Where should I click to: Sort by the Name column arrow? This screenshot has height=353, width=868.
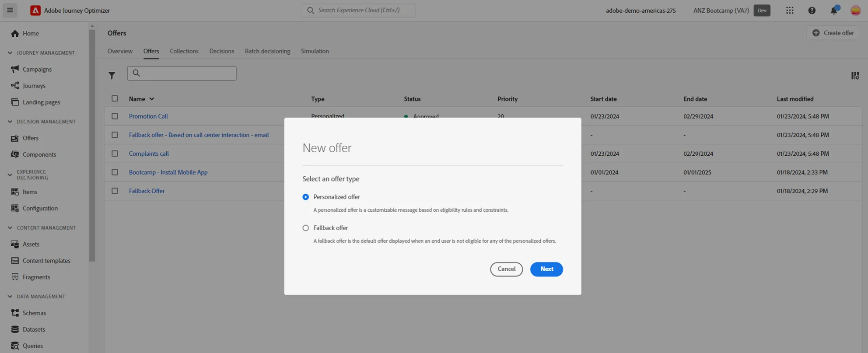pyautogui.click(x=152, y=99)
